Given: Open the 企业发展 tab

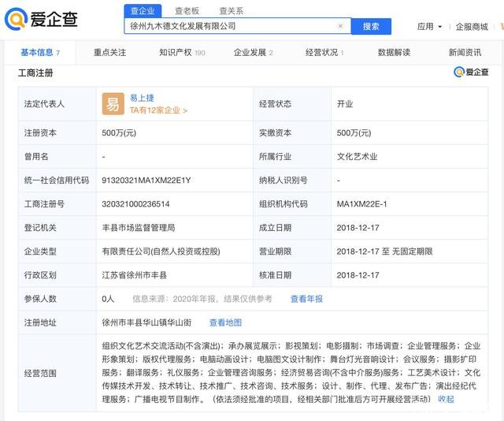Looking at the screenshot, I should point(254,53).
